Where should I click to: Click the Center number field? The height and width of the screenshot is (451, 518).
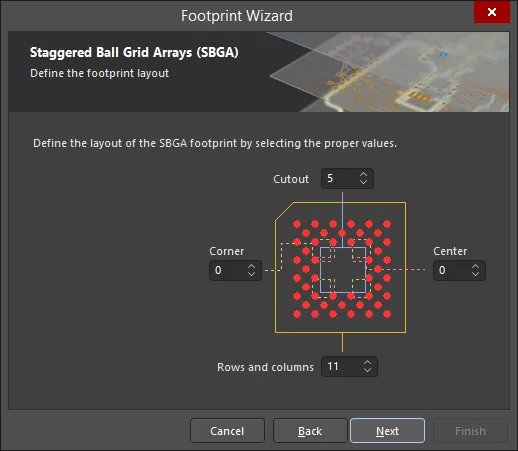[459, 270]
